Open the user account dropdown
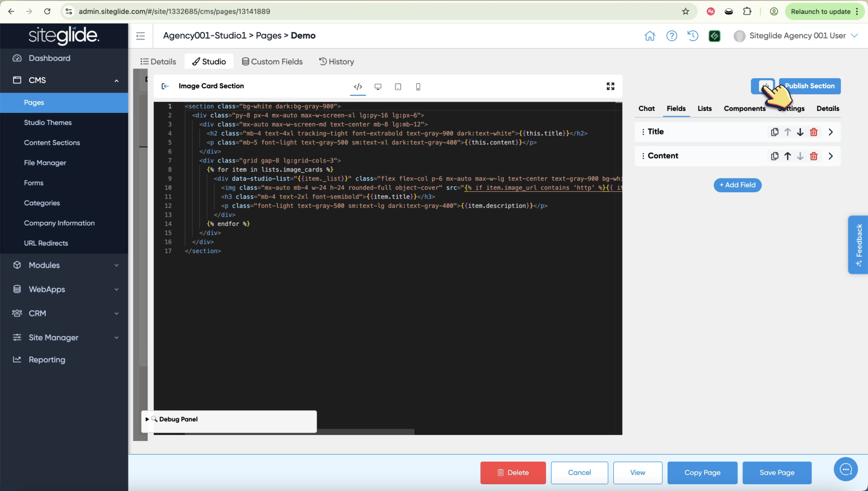Image resolution: width=868 pixels, height=491 pixels. (x=855, y=36)
